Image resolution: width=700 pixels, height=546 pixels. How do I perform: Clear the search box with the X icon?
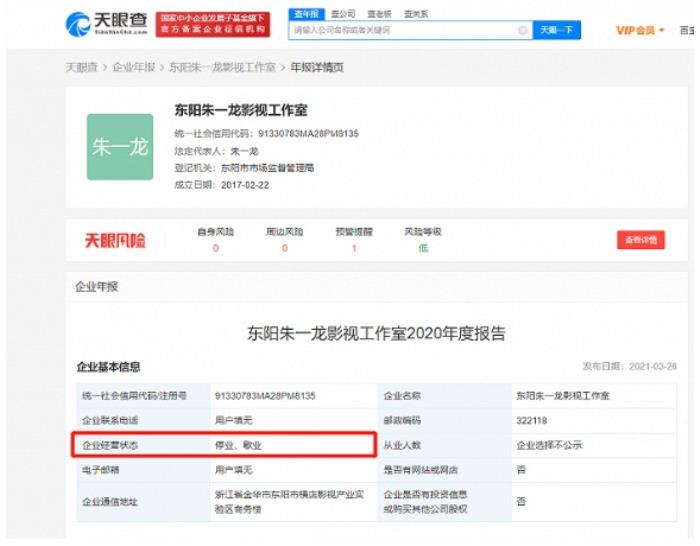(x=522, y=30)
